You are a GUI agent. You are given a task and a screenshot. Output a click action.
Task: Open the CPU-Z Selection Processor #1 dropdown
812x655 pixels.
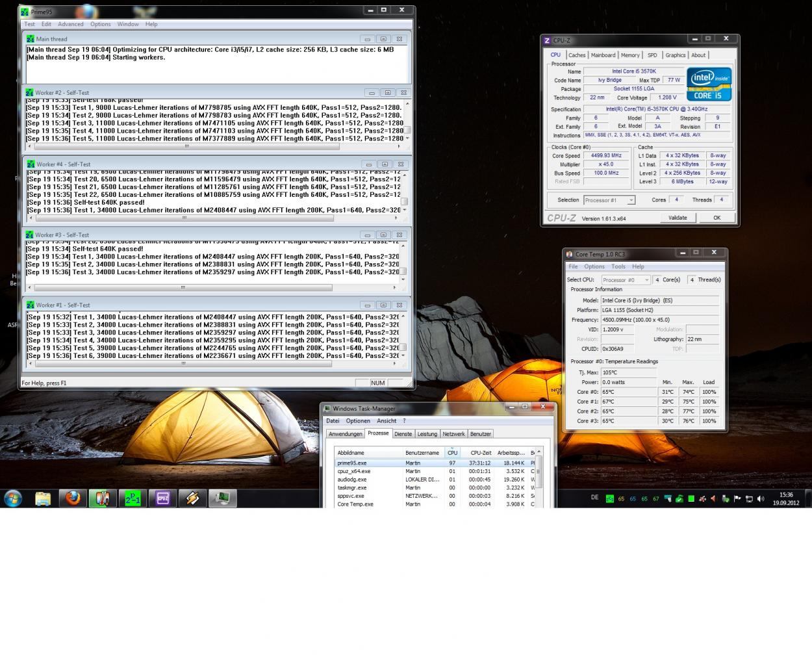(x=609, y=200)
